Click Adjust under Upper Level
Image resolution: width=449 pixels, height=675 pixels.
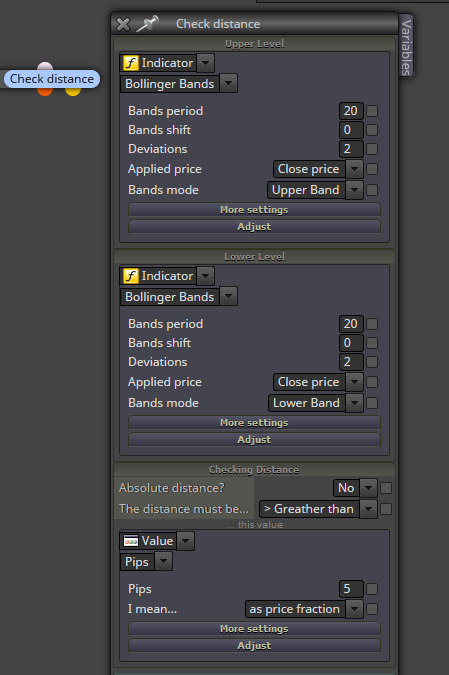click(254, 226)
